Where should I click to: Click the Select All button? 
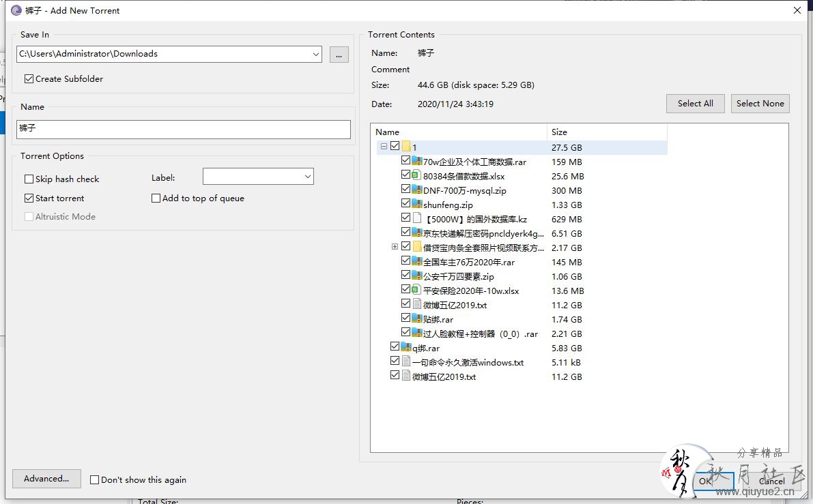point(696,104)
